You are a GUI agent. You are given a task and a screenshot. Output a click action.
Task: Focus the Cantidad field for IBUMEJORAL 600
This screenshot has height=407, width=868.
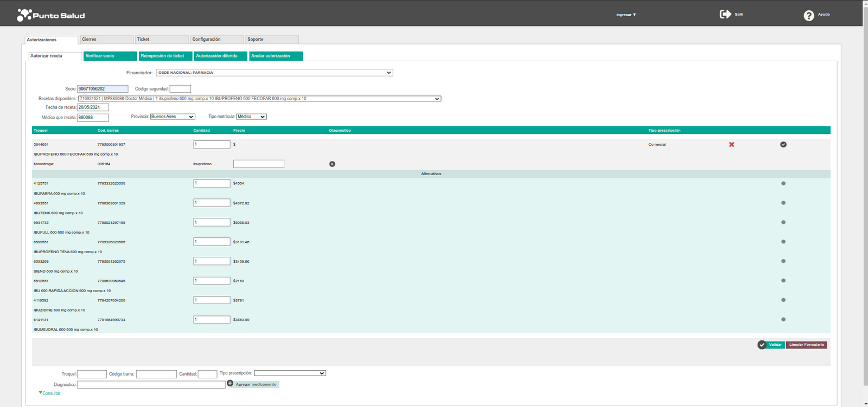pyautogui.click(x=212, y=319)
